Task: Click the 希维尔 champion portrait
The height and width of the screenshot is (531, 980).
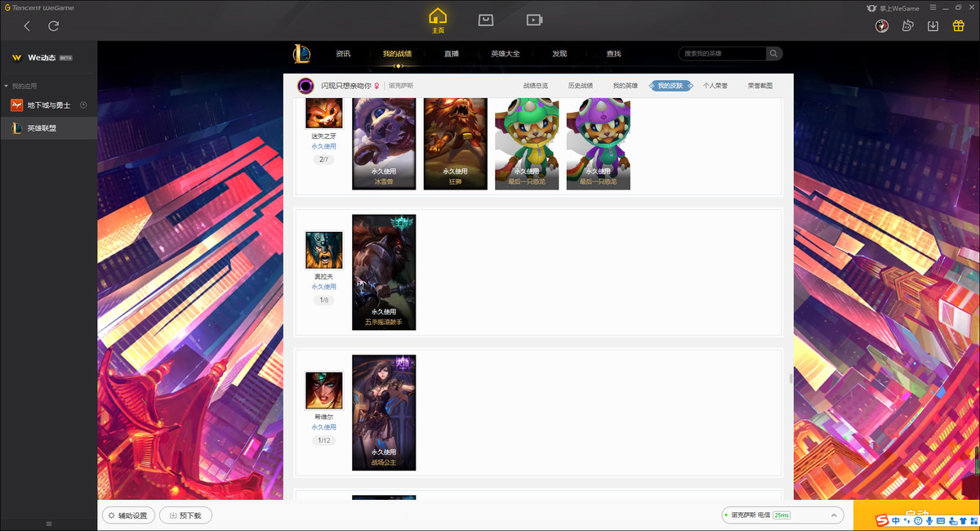Action: pyautogui.click(x=324, y=390)
